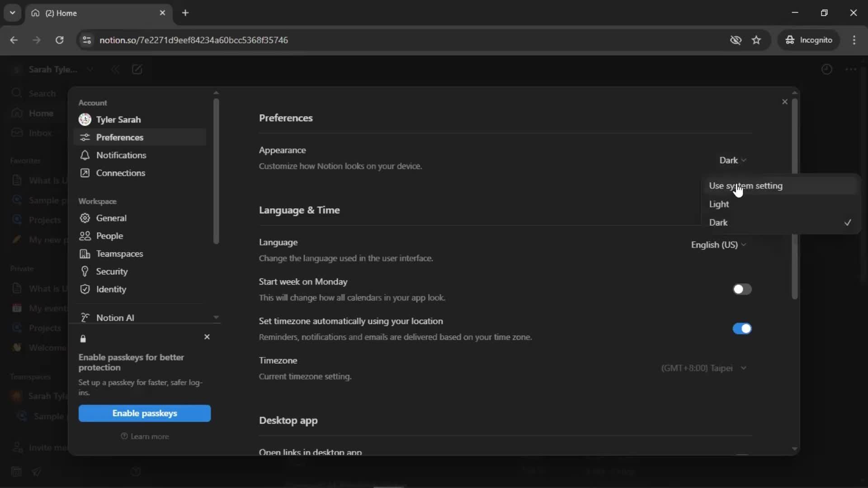This screenshot has width=868, height=488.
Task: Click new page compose icon
Action: point(137,70)
